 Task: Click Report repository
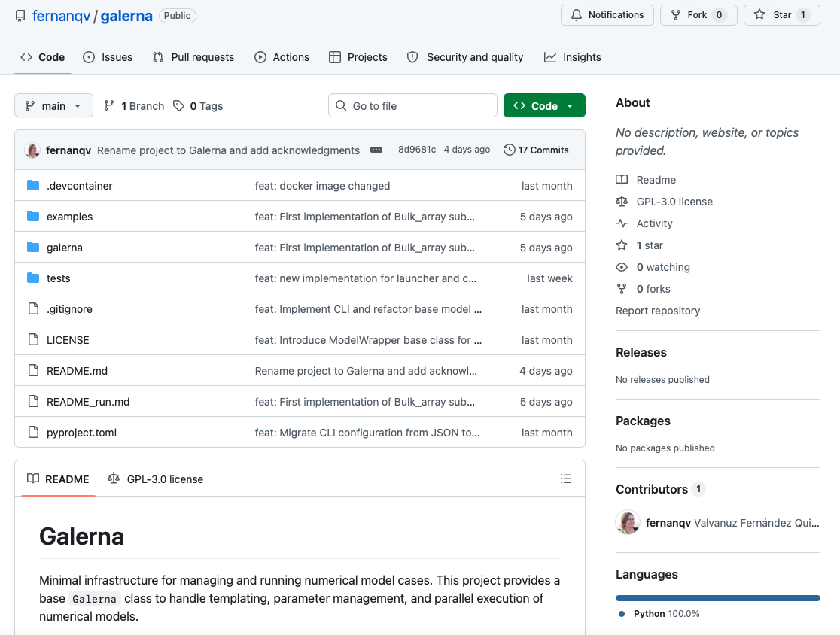click(658, 311)
